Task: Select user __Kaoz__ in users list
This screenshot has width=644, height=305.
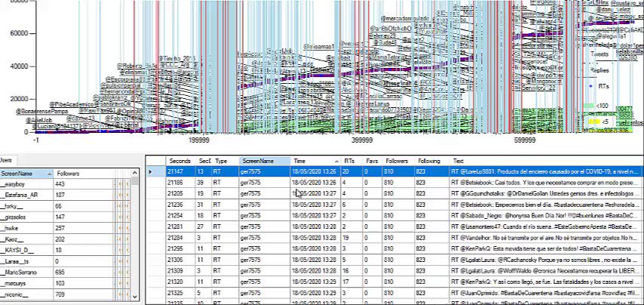Action: (x=26, y=239)
